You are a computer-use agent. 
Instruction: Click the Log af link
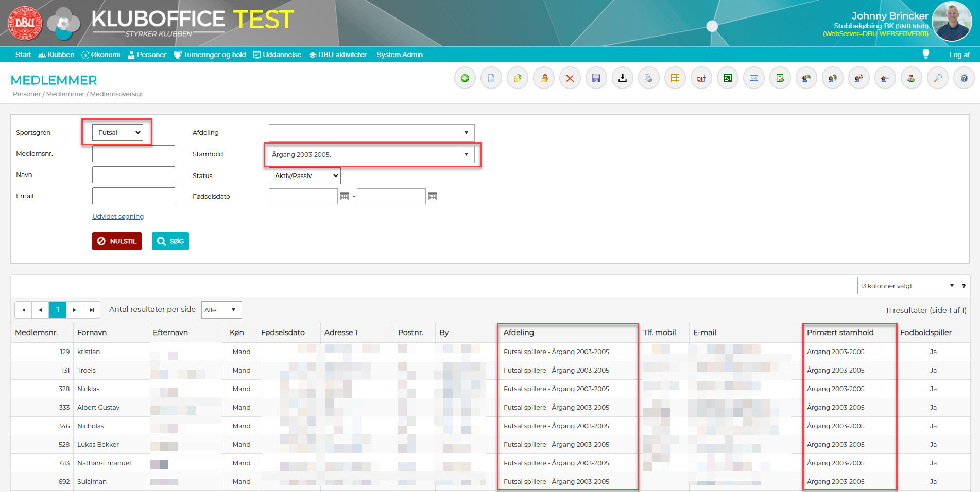959,55
